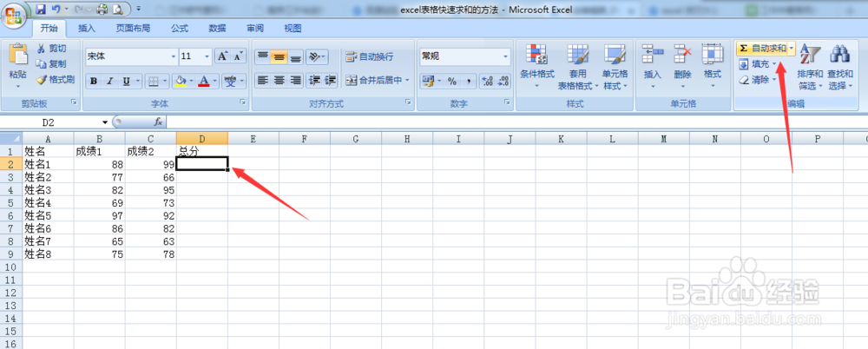Viewport: 868px width, 349px height.
Task: Decrease decimal places
Action: [503, 81]
